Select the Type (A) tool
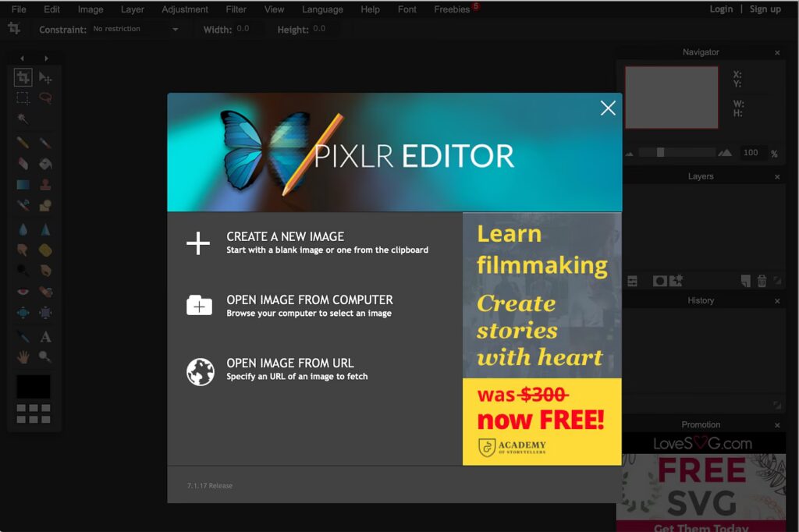The height and width of the screenshot is (532, 799). coord(45,337)
